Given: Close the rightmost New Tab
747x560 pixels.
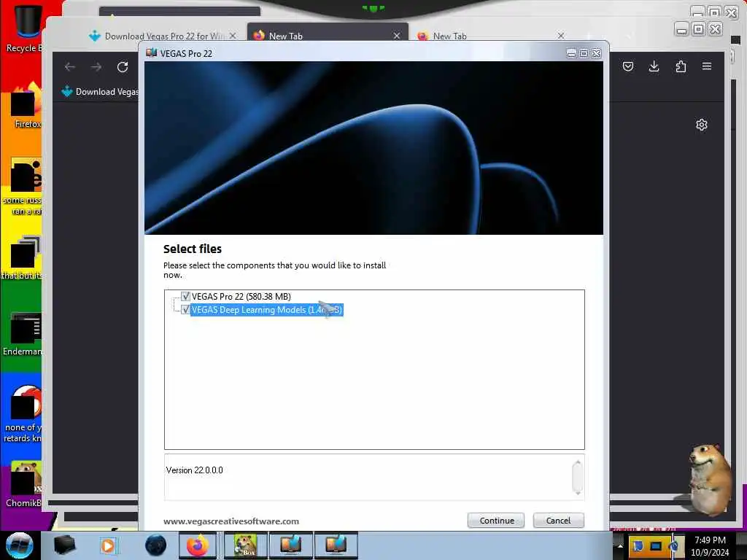Looking at the screenshot, I should [561, 36].
